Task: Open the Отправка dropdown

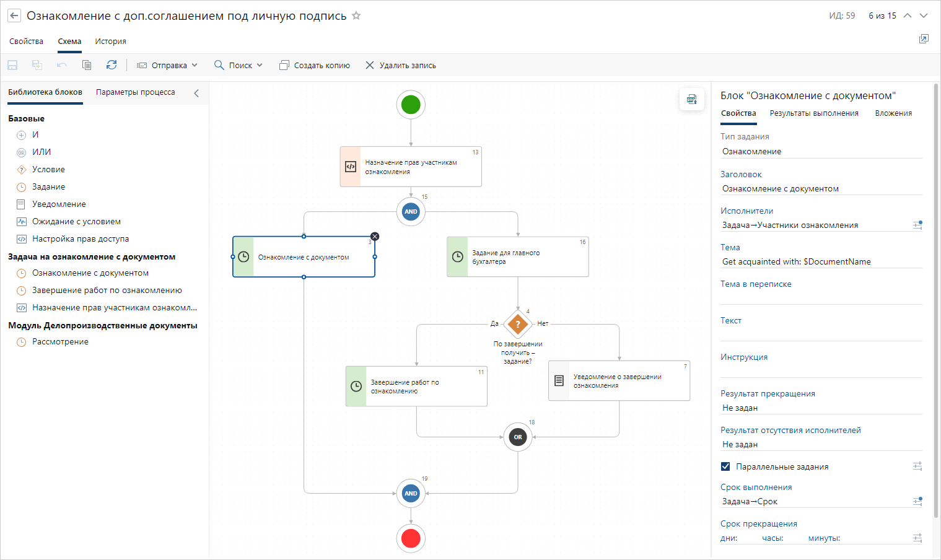Action: (x=167, y=65)
